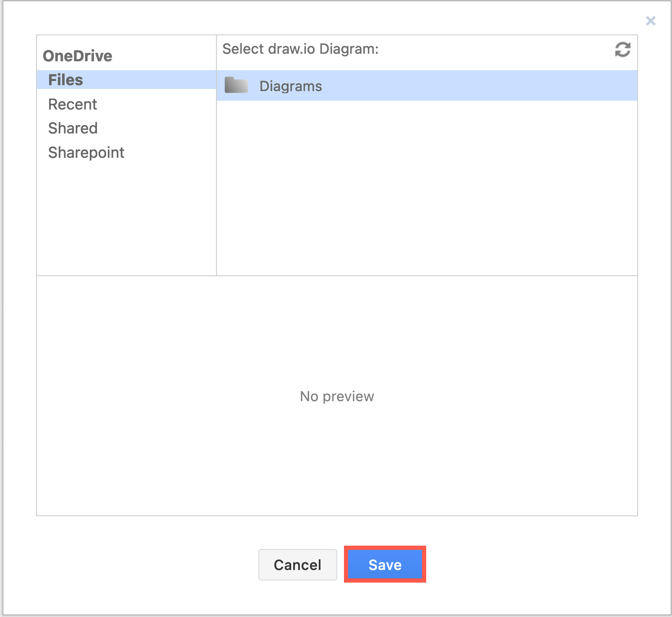The height and width of the screenshot is (617, 672).
Task: Click the No preview area
Action: pyautogui.click(x=336, y=396)
